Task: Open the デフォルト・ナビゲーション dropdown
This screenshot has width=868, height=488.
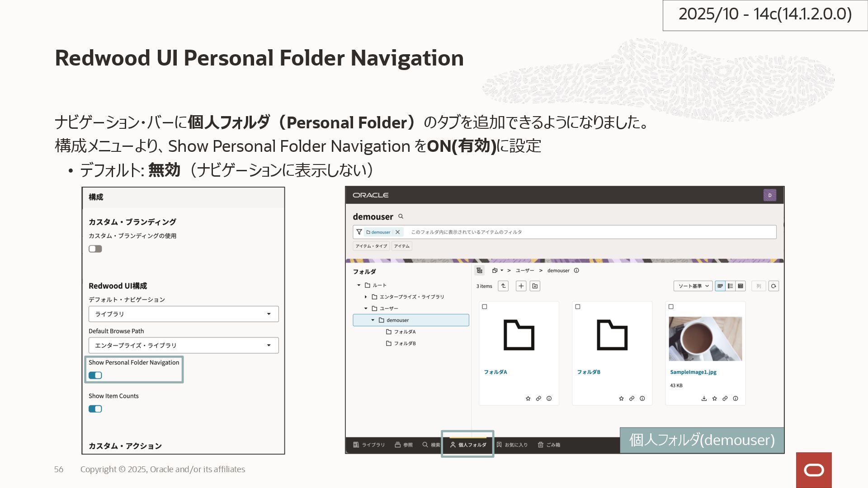Action: (183, 314)
